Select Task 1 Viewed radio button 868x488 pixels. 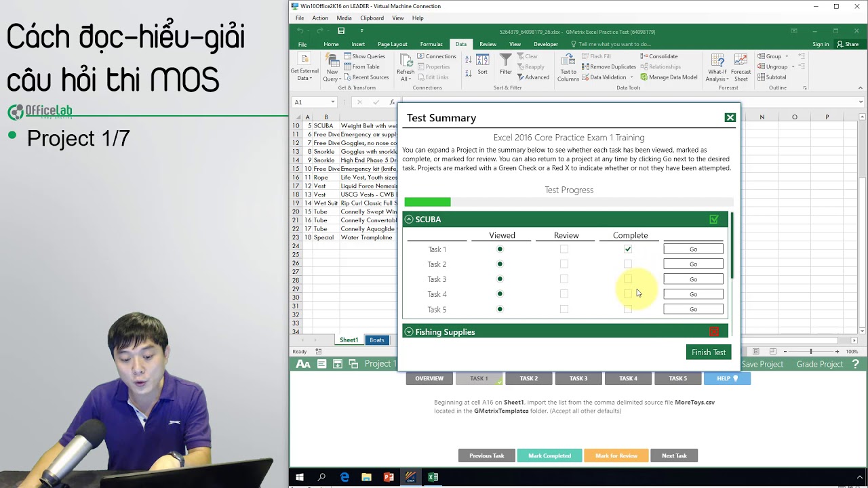click(500, 249)
